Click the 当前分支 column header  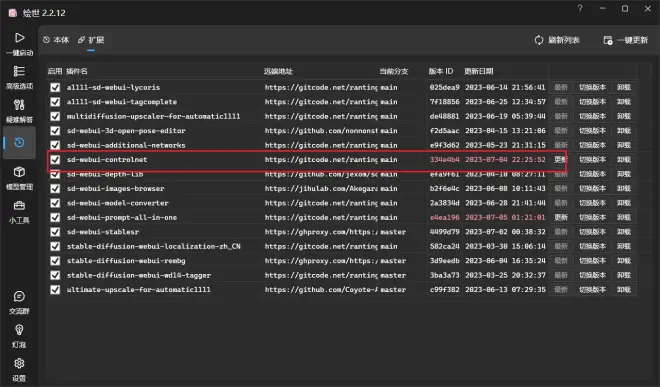[x=394, y=71]
